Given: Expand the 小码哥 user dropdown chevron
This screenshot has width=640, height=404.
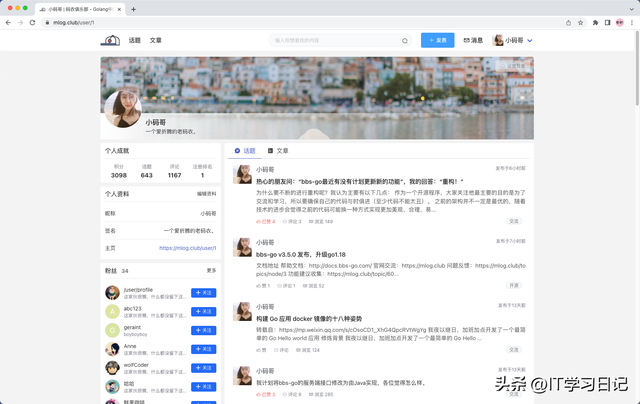Looking at the screenshot, I should (x=529, y=40).
